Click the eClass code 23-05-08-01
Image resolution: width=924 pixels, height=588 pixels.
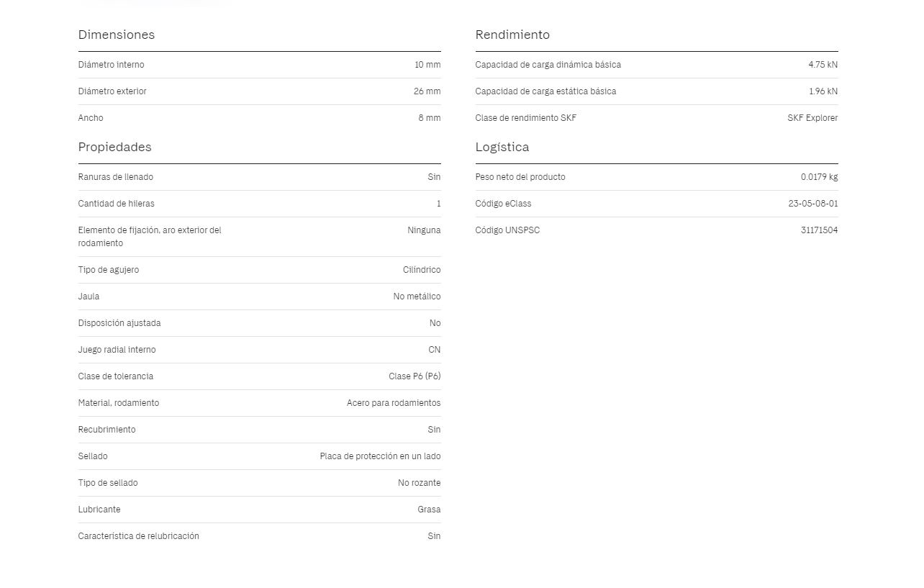click(813, 204)
